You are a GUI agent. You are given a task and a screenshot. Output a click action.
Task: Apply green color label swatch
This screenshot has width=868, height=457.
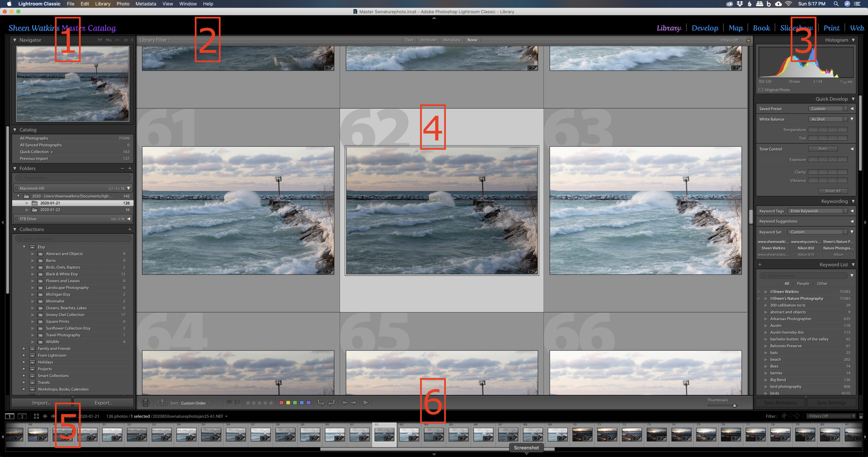coord(295,403)
